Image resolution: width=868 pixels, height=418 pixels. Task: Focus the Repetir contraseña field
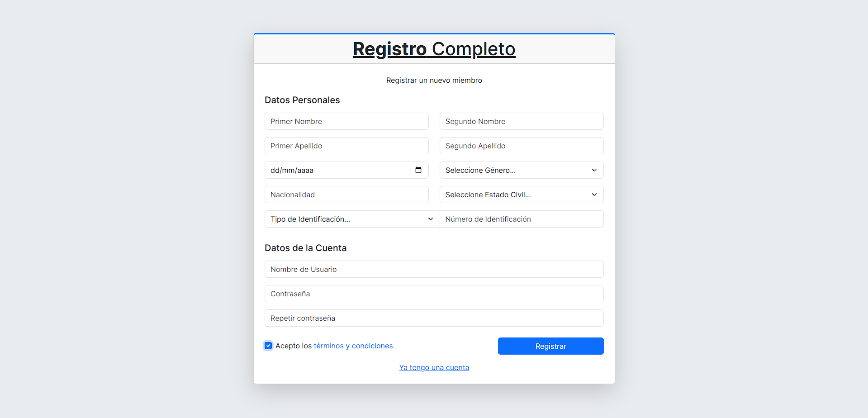tap(434, 318)
